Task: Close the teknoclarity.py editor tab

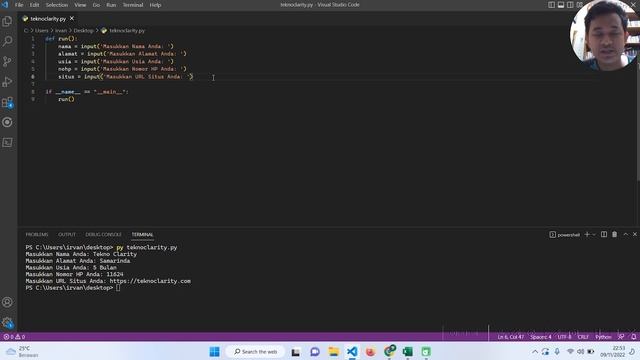Action: point(72,19)
